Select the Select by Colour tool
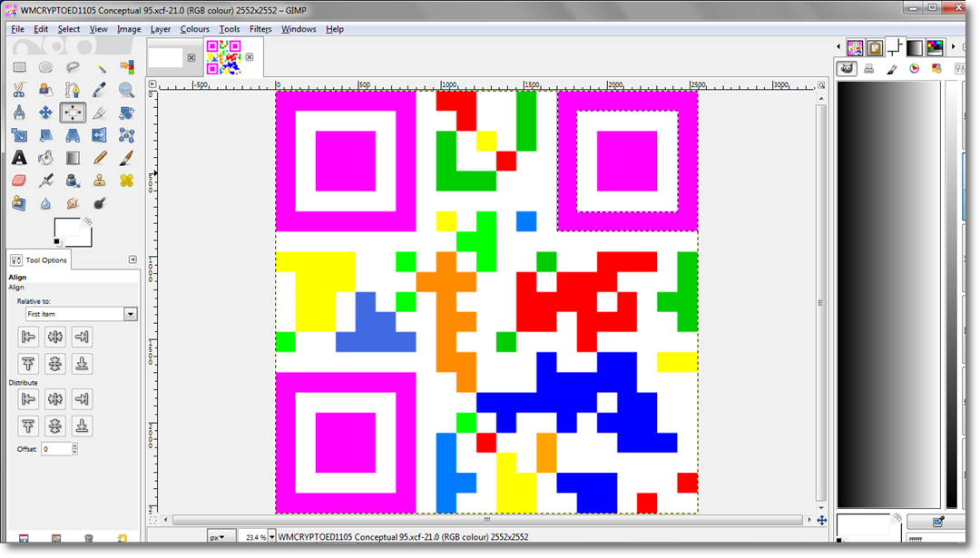This screenshot has height=558, width=980. click(x=127, y=67)
